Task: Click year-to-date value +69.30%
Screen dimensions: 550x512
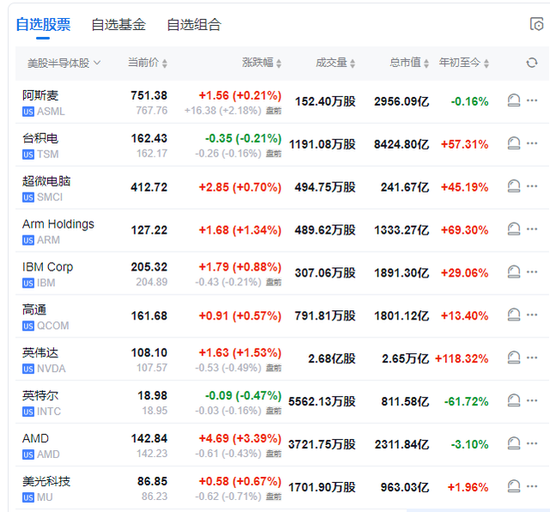Action: pyautogui.click(x=465, y=230)
